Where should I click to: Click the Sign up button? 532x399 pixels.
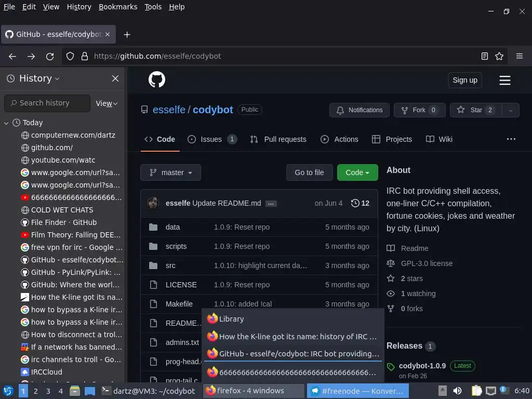(x=465, y=81)
